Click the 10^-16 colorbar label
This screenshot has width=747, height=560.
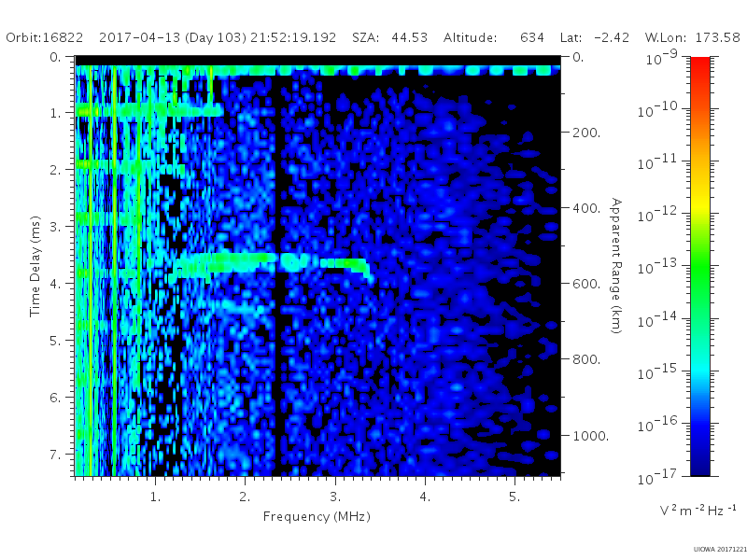tap(657, 424)
